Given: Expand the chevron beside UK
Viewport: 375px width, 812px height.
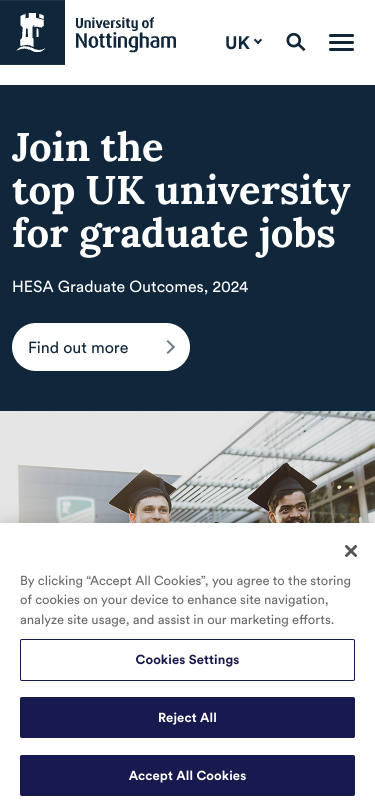Looking at the screenshot, I should tap(258, 41).
